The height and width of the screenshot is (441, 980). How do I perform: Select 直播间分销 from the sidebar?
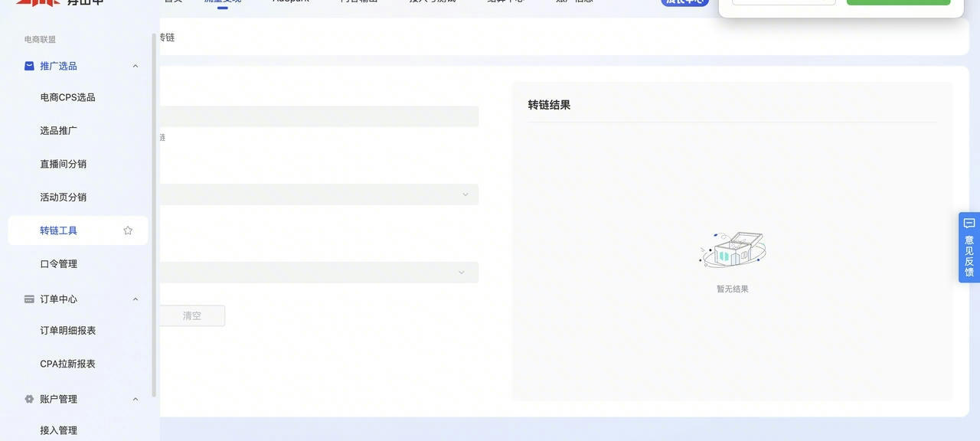(63, 164)
